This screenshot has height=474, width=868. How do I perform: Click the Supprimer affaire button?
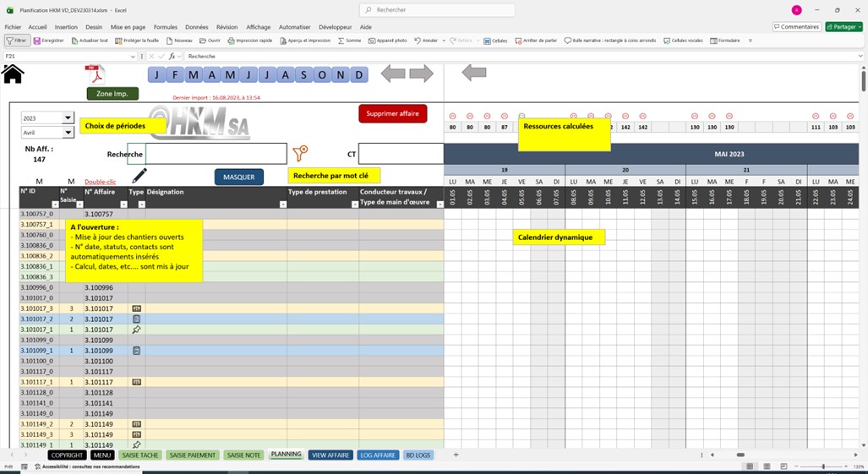pyautogui.click(x=392, y=113)
